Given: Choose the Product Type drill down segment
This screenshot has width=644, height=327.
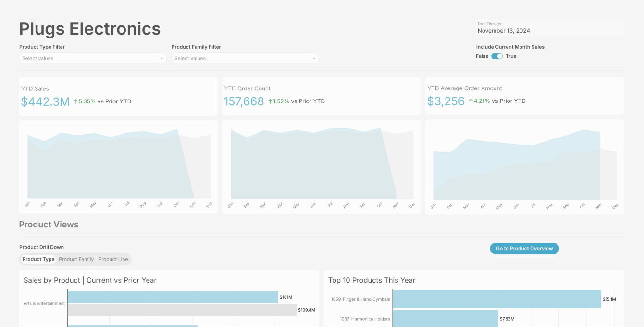Looking at the screenshot, I should pos(38,259).
